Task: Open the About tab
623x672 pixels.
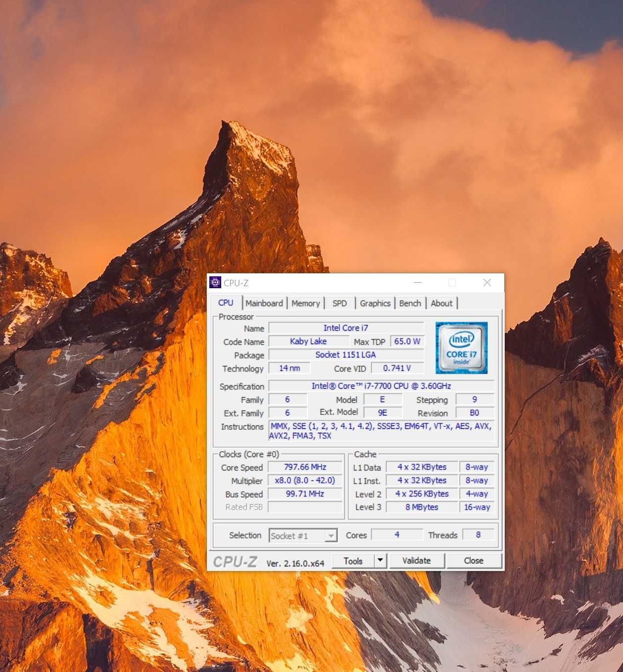Action: (x=441, y=304)
